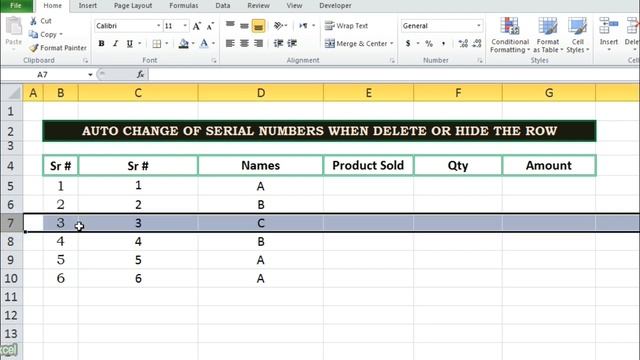640x360 pixels.
Task: Click Increase Decimal icon
Action: [x=463, y=43]
